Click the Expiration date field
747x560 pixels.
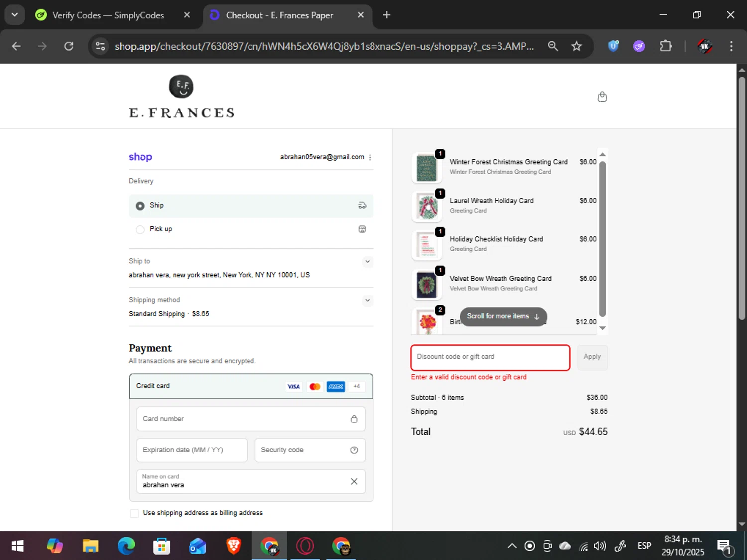[192, 450]
